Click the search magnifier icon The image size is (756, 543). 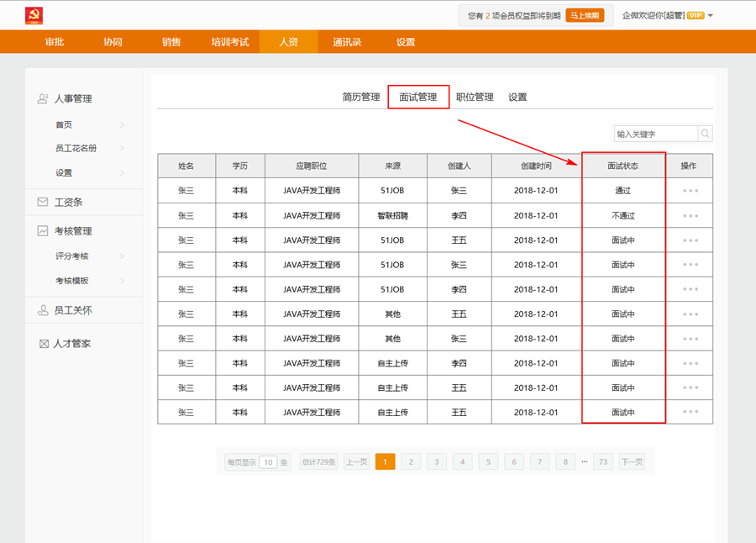coord(706,134)
